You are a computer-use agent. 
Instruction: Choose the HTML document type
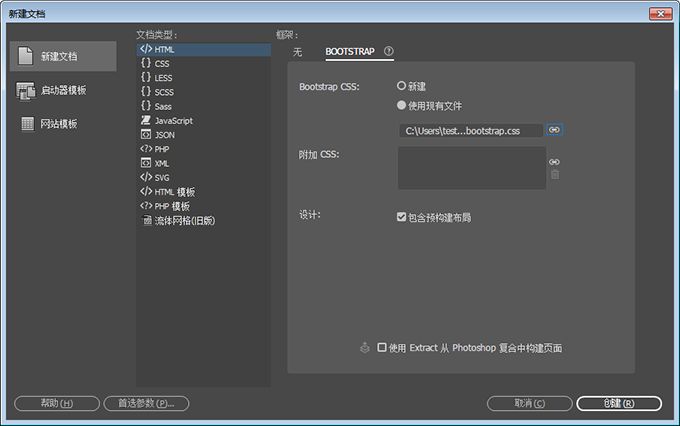coord(204,49)
